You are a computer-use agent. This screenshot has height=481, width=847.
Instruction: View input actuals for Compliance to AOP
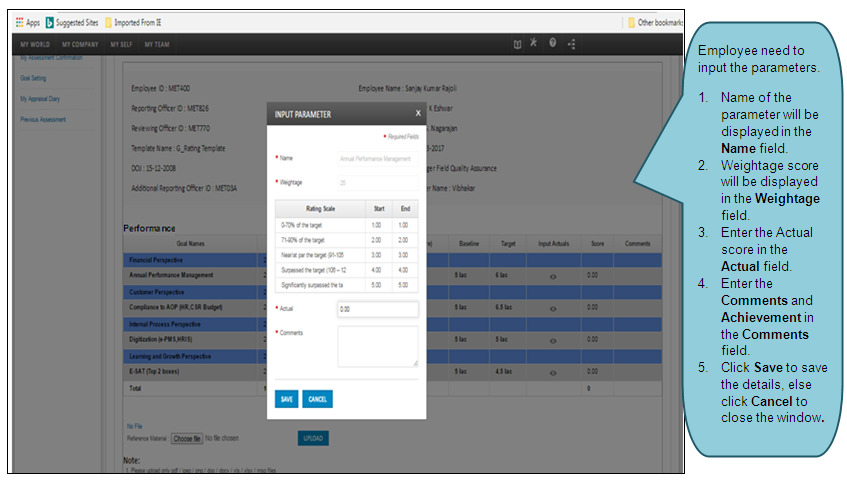pyautogui.click(x=553, y=309)
